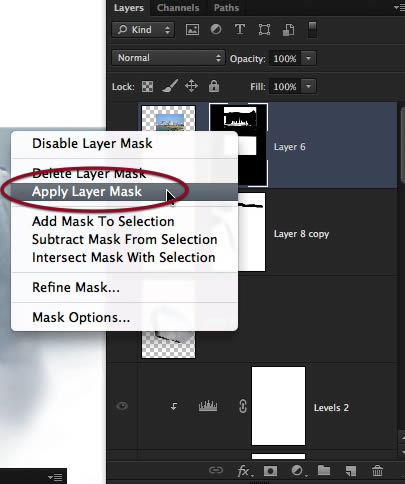This screenshot has width=405, height=484.
Task: Toggle layer filtering on/off switch
Action: tap(312, 30)
